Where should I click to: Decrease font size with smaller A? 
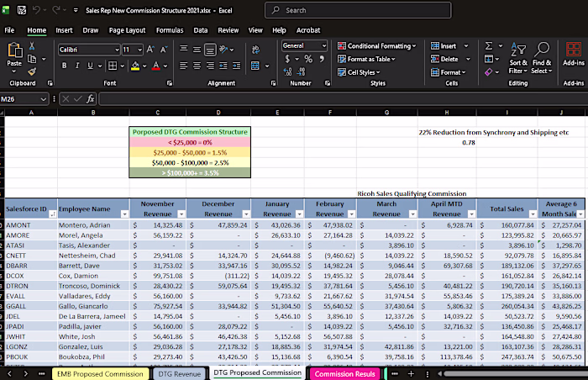pyautogui.click(x=164, y=50)
